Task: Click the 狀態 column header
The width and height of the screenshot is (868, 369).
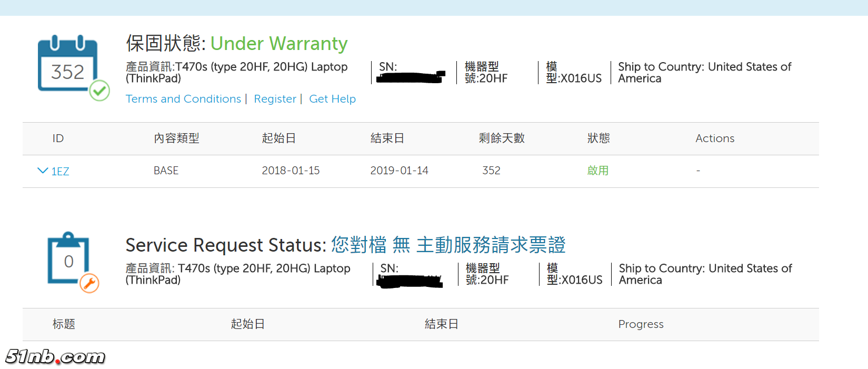Action: 598,138
